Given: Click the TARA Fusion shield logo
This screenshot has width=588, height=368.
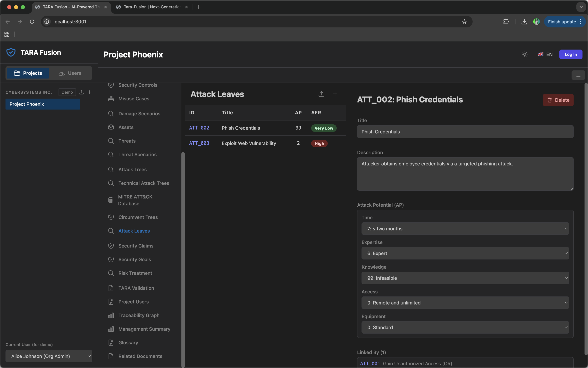Looking at the screenshot, I should 11,52.
